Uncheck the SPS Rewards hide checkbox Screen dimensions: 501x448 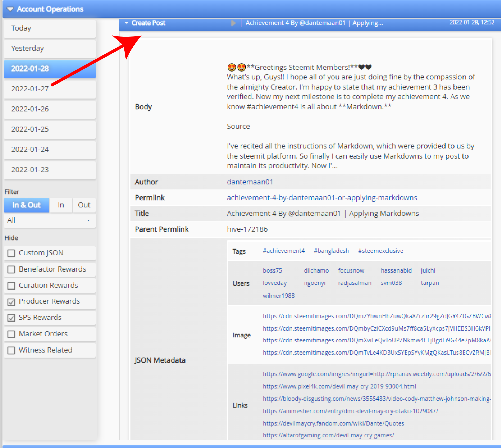(x=11, y=318)
